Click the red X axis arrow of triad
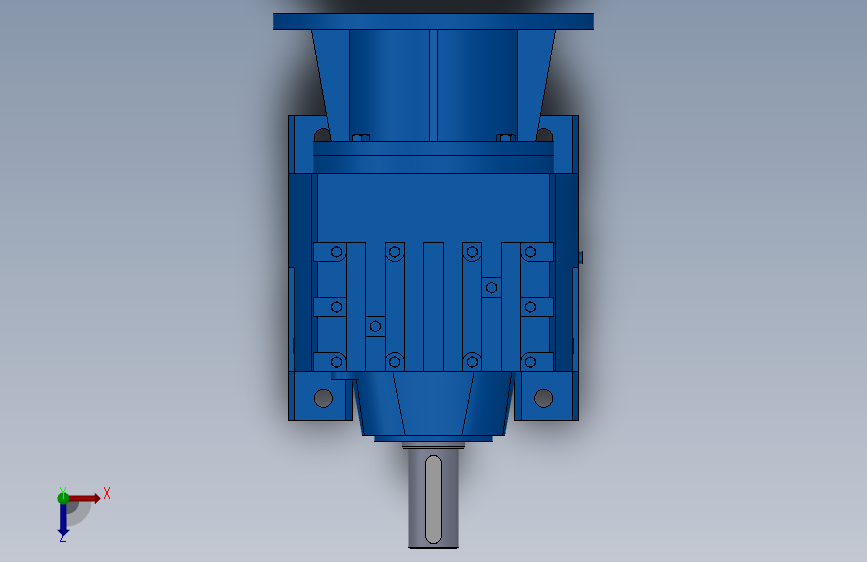The image size is (867, 562). point(84,498)
